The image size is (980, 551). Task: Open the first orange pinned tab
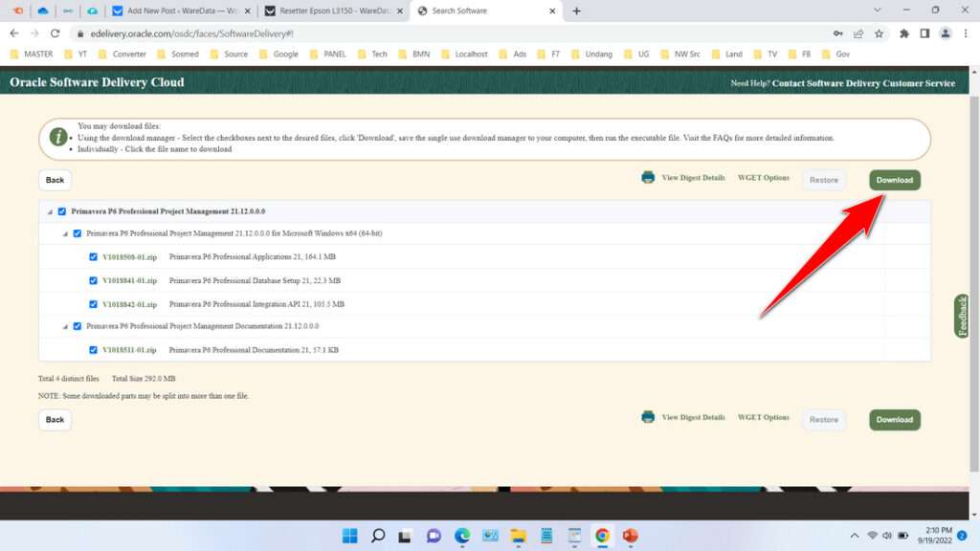pyautogui.click(x=17, y=11)
